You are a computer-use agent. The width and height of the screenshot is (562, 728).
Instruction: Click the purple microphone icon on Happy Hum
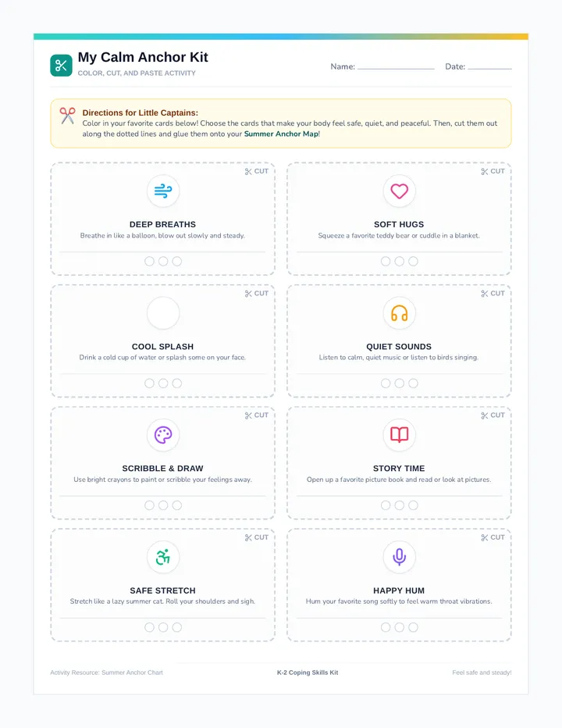coord(399,557)
